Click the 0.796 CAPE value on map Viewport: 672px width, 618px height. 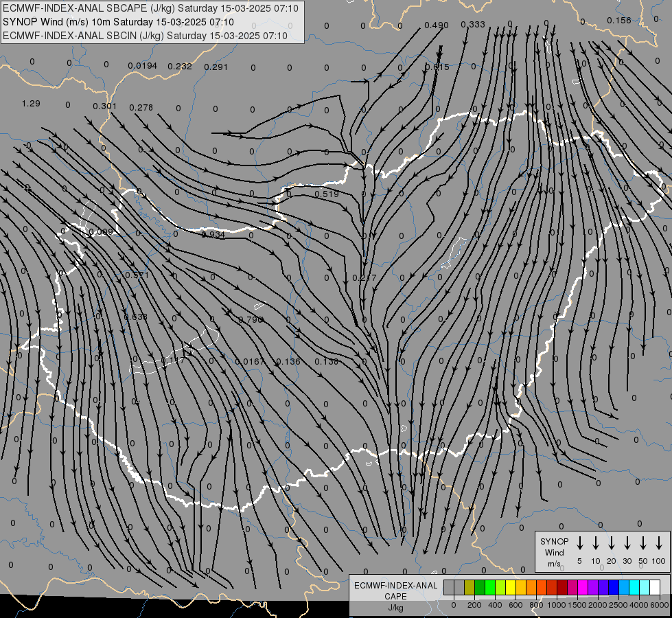click(251, 319)
